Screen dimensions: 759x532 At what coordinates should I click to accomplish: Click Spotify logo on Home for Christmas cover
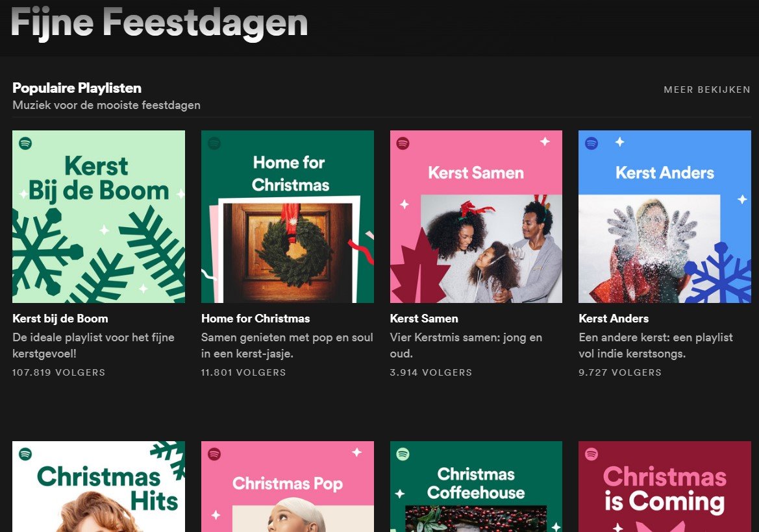[214, 143]
